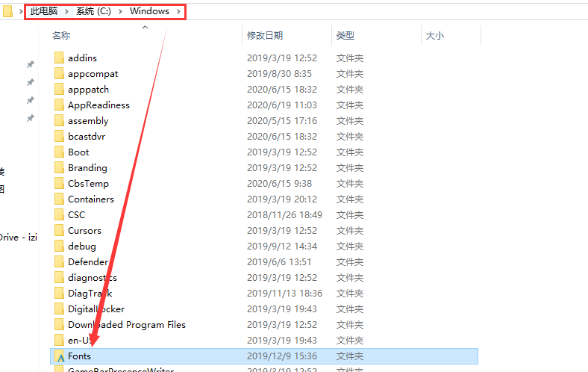Select the addins folder name
The width and height of the screenshot is (588, 372).
pyautogui.click(x=83, y=58)
